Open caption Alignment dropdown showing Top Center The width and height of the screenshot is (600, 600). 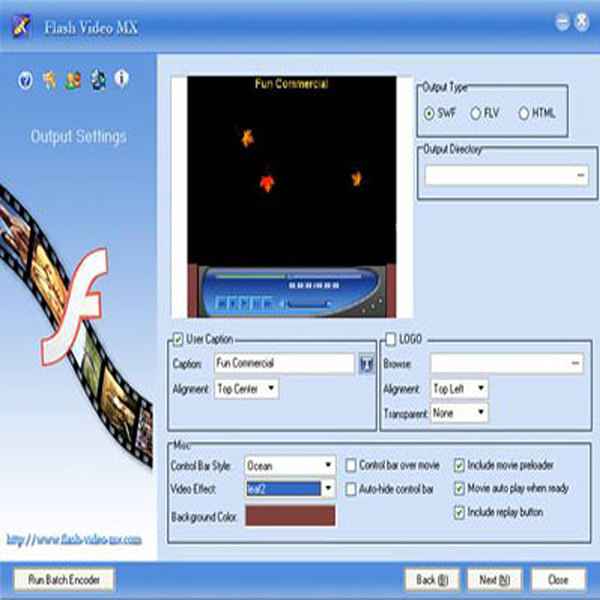point(246,389)
